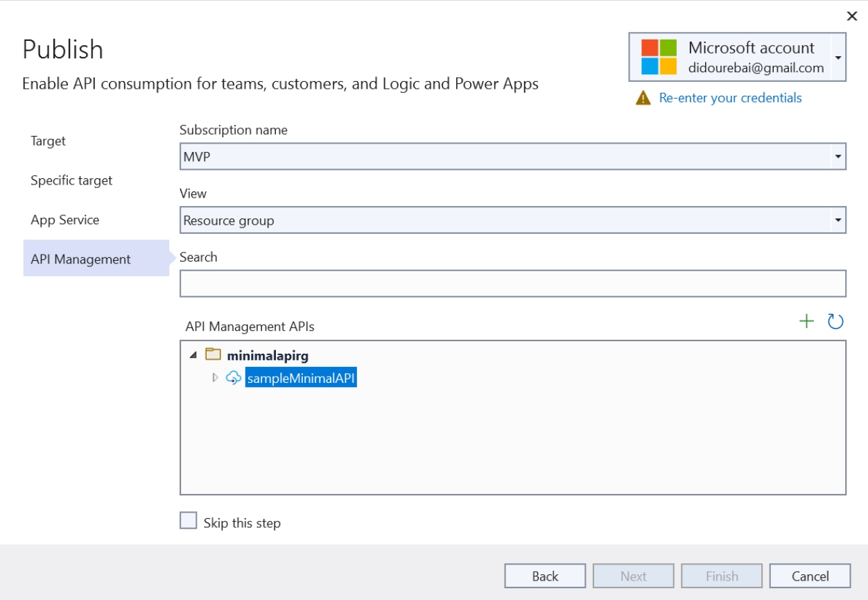Go to the Target step
868x600 pixels.
tap(49, 141)
